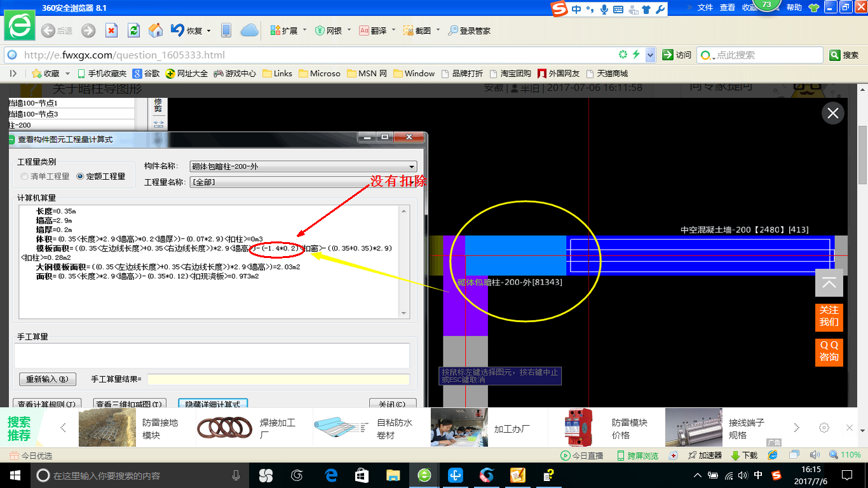Click the 防雷接地模块 ad thumbnail
Screen dimensions: 868x488
(107, 428)
